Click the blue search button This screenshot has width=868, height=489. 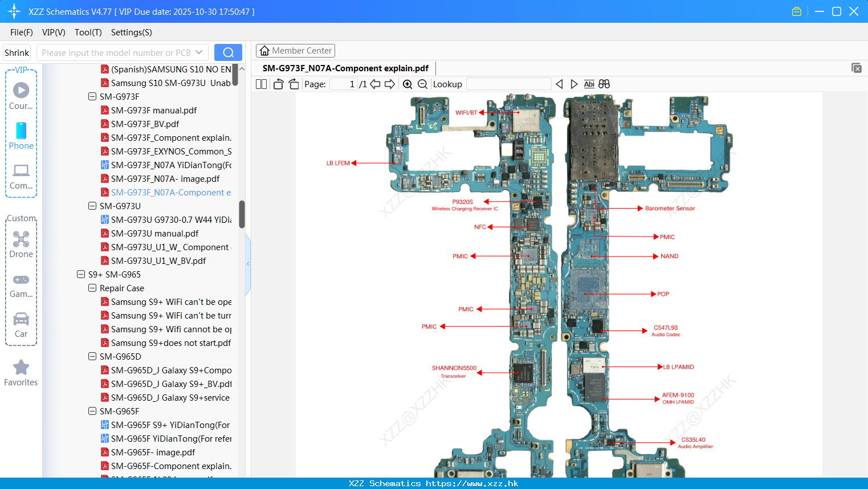pyautogui.click(x=228, y=52)
